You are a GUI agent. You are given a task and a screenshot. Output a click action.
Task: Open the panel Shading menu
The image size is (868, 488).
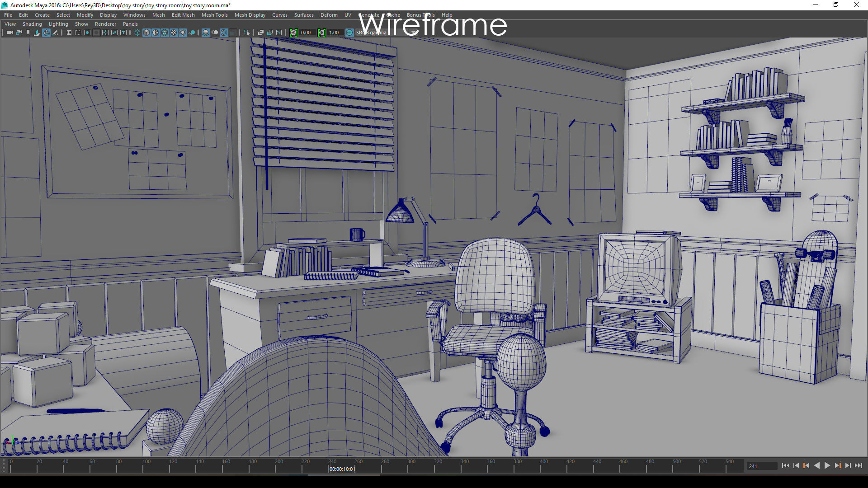tap(32, 24)
